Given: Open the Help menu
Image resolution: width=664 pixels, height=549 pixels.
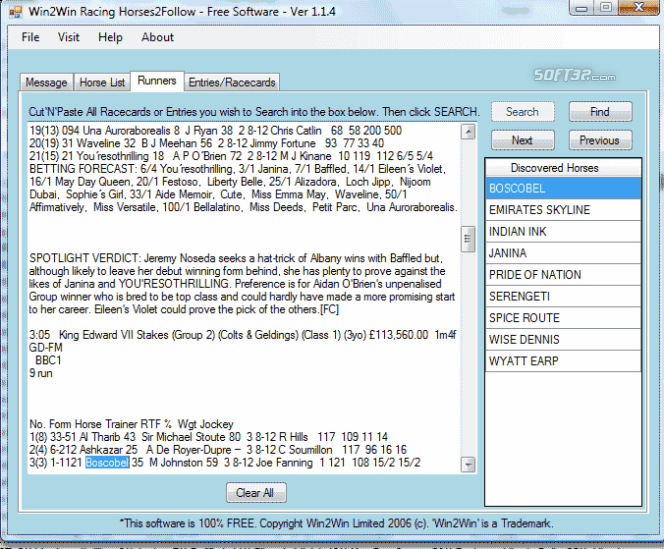Looking at the screenshot, I should tap(110, 37).
